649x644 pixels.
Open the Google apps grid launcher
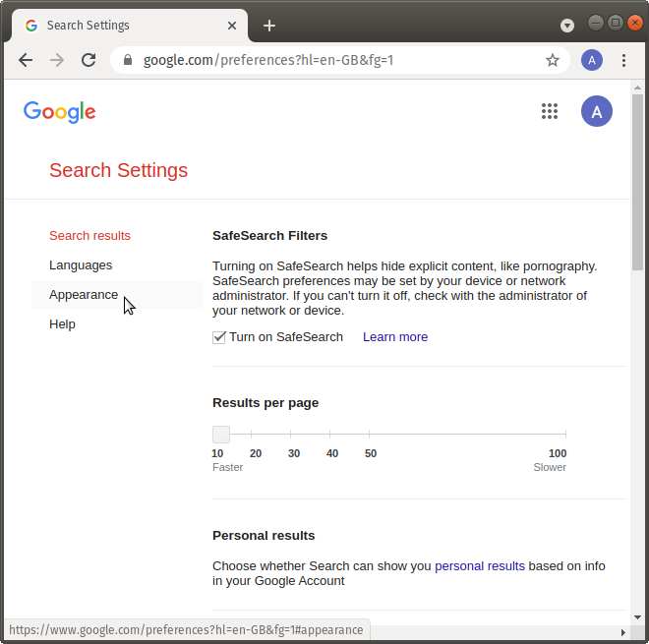click(550, 111)
